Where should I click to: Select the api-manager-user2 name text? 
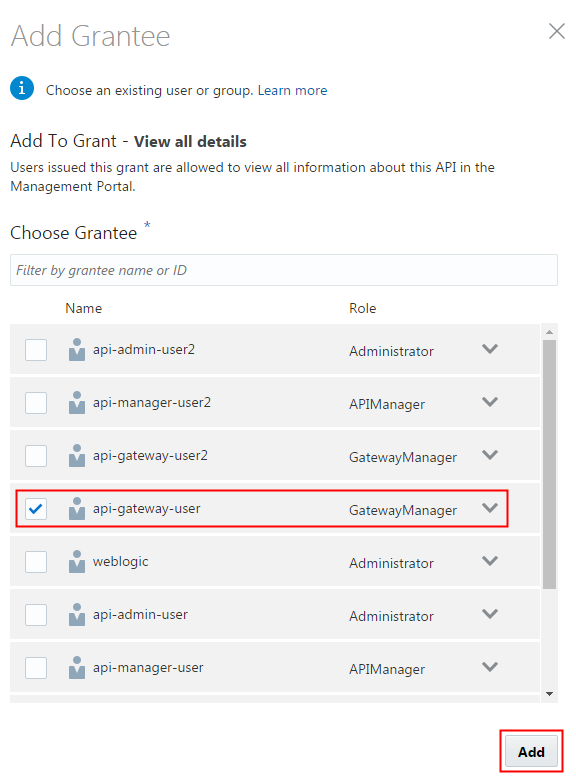(152, 402)
